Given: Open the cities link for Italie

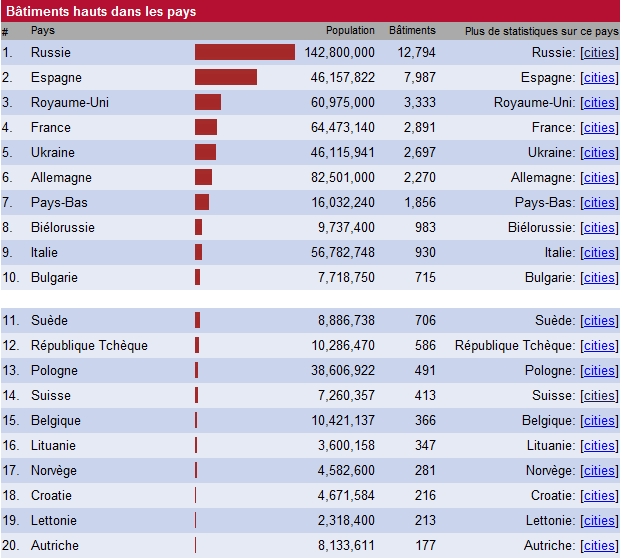Looking at the screenshot, I should (599, 252).
